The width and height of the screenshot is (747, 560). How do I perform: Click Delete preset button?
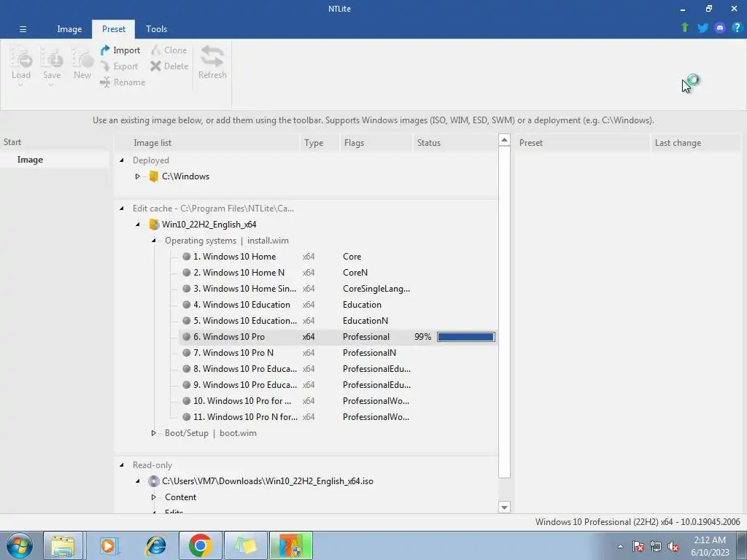click(169, 66)
